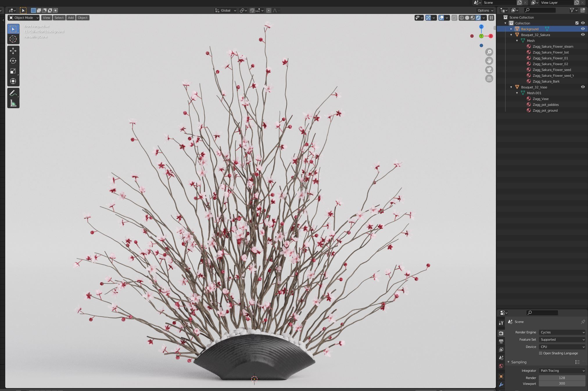Open the outliner filter dropdown
The image size is (588, 391).
(x=573, y=10)
